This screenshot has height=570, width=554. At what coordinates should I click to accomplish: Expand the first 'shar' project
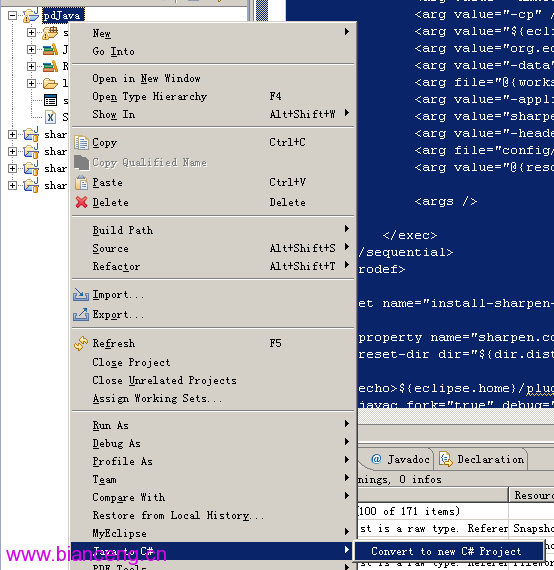pyautogui.click(x=12, y=135)
